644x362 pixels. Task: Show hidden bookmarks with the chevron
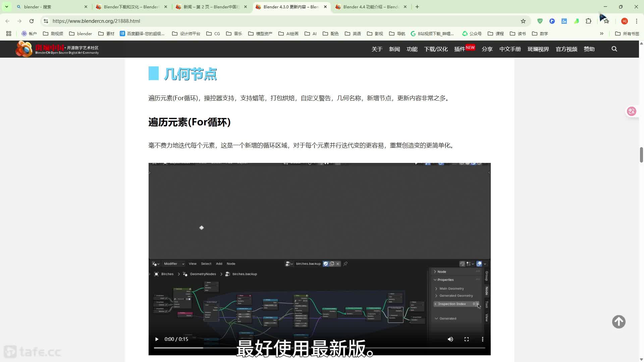[602, 34]
